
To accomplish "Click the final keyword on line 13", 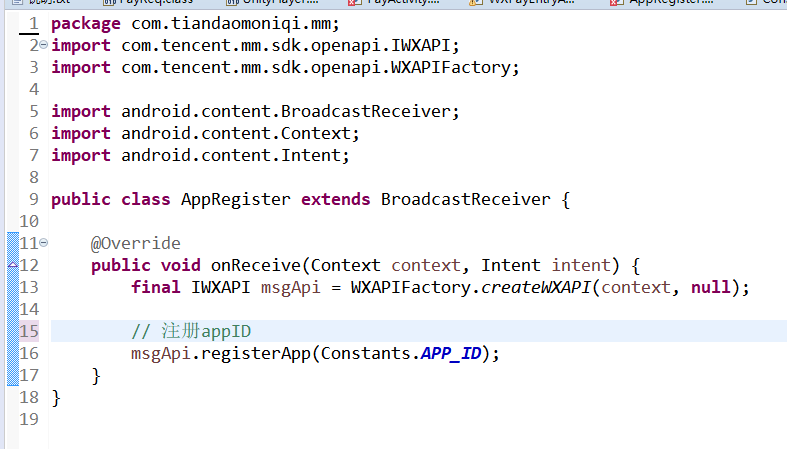I will point(156,287).
